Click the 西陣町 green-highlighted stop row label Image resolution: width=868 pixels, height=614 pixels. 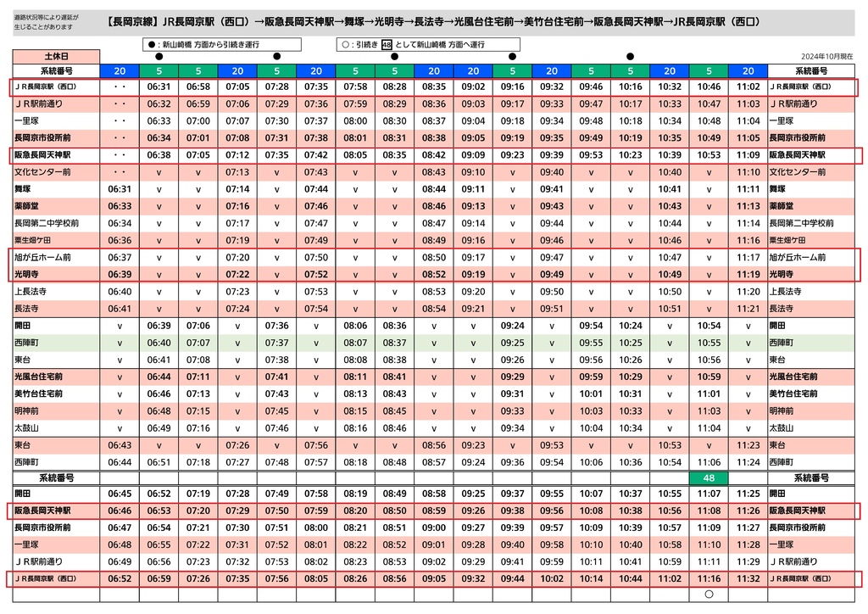click(26, 343)
